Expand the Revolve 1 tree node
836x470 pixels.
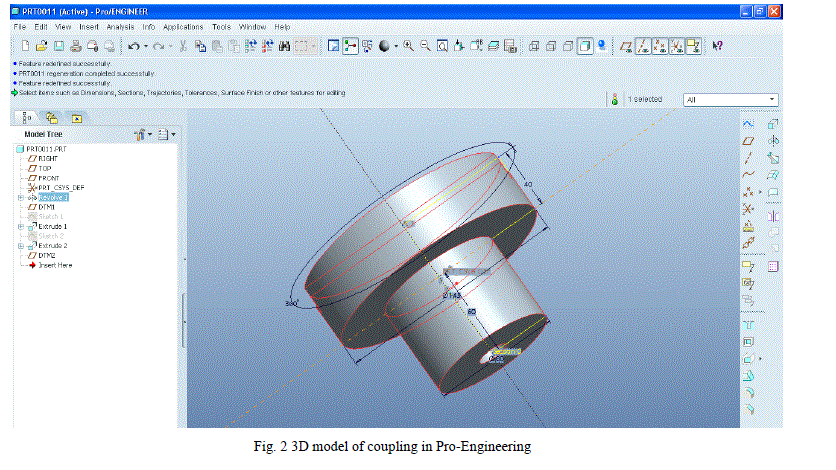pos(20,198)
